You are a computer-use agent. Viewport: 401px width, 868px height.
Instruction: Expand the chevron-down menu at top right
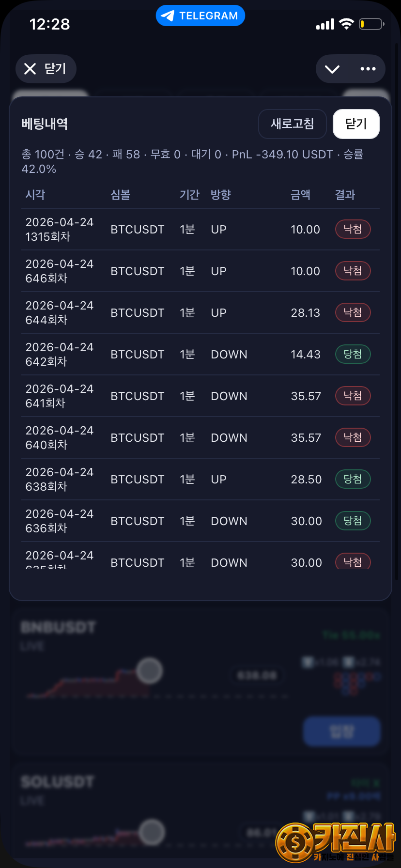click(x=332, y=69)
